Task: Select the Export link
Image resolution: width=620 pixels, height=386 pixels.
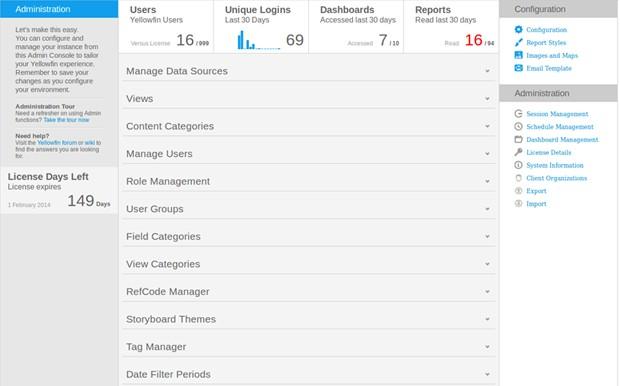Action: click(536, 191)
